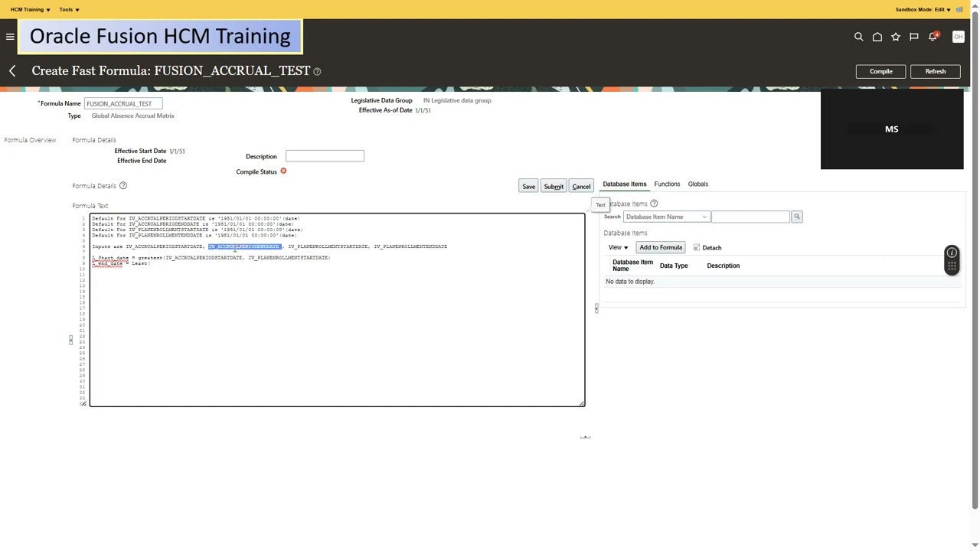The height and width of the screenshot is (551, 980).
Task: Click the database item search text field
Action: click(750, 217)
